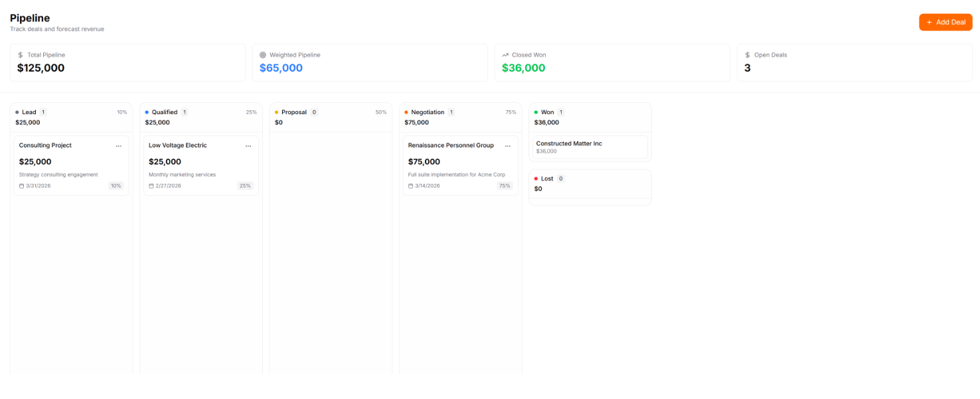
Task: Click the Lead column header
Action: [x=29, y=112]
